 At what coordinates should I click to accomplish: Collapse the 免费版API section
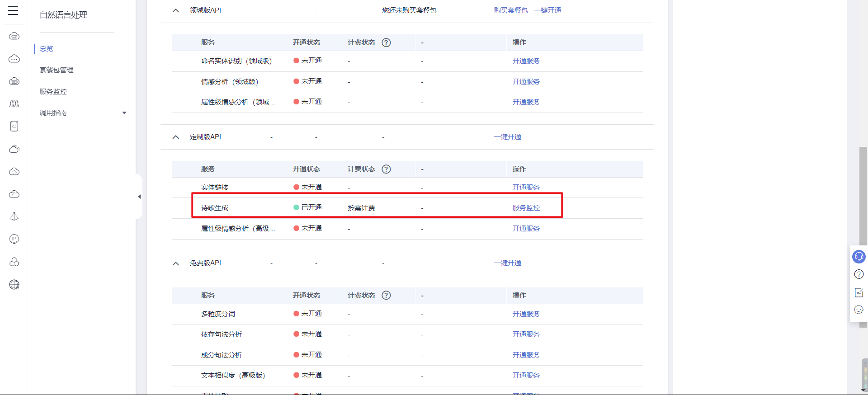(176, 263)
